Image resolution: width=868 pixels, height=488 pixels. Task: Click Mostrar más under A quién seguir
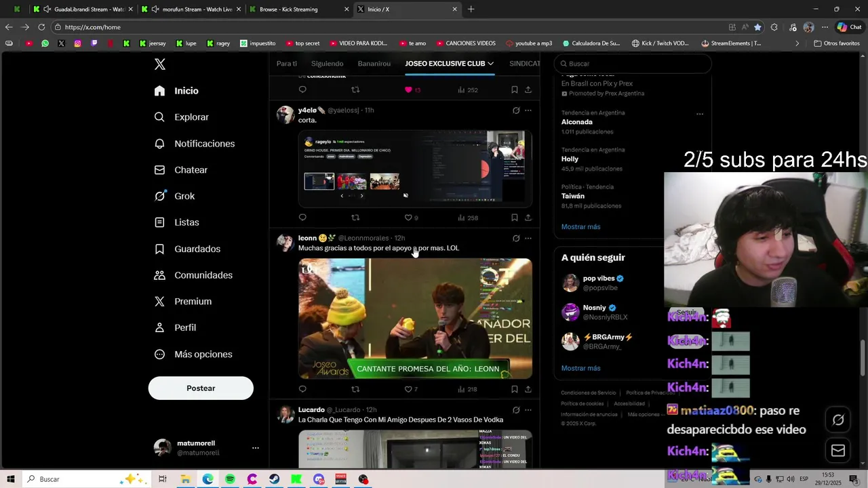(x=580, y=368)
